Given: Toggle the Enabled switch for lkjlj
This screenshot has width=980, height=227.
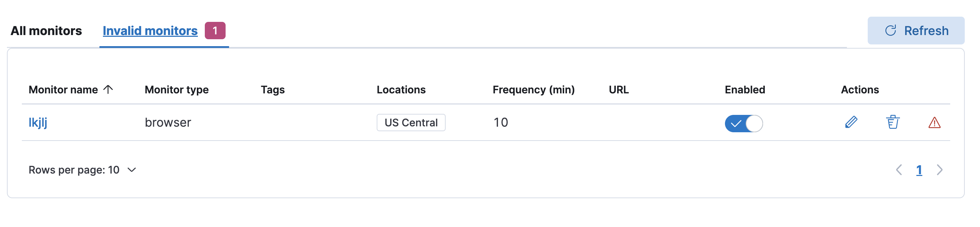Looking at the screenshot, I should [x=743, y=124].
